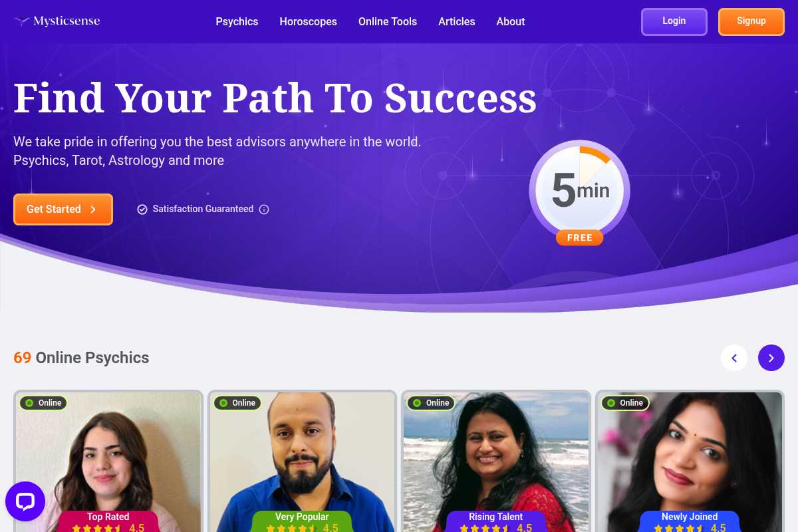Viewport: 798px width, 532px height.
Task: Click the Satisfaction Guaranteed info icon
Action: [264, 209]
